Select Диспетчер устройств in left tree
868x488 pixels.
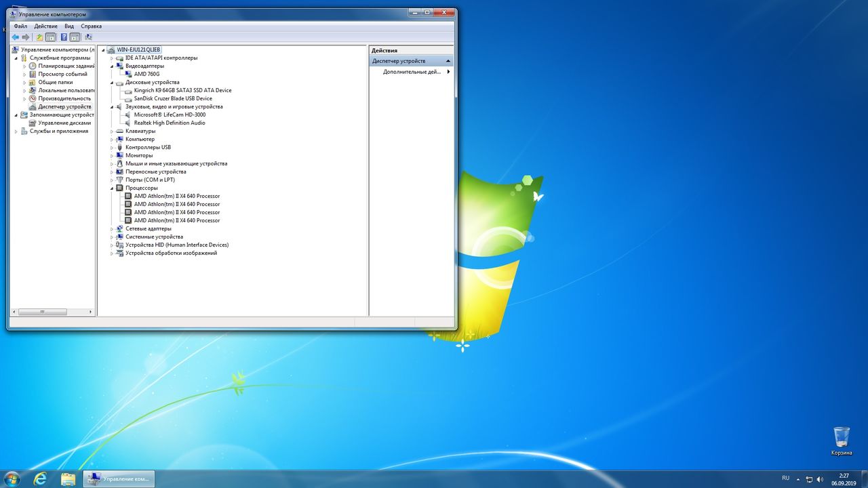tap(64, 106)
